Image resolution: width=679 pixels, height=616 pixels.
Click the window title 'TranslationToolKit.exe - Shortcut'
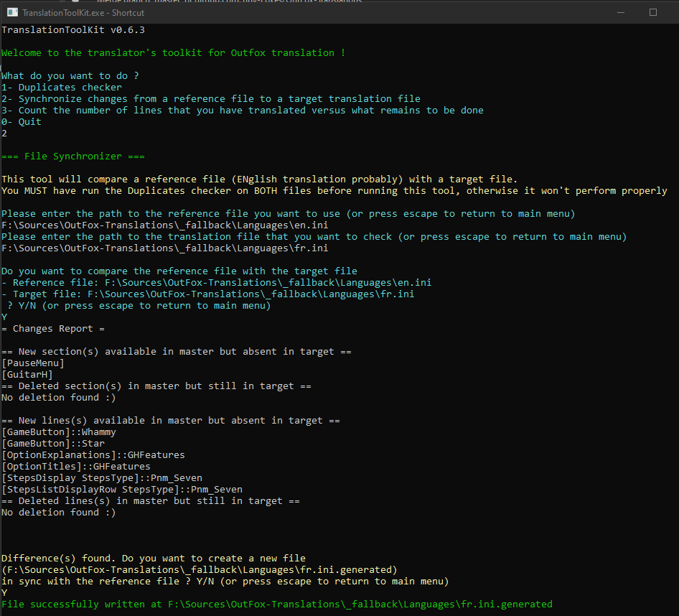[x=83, y=12]
